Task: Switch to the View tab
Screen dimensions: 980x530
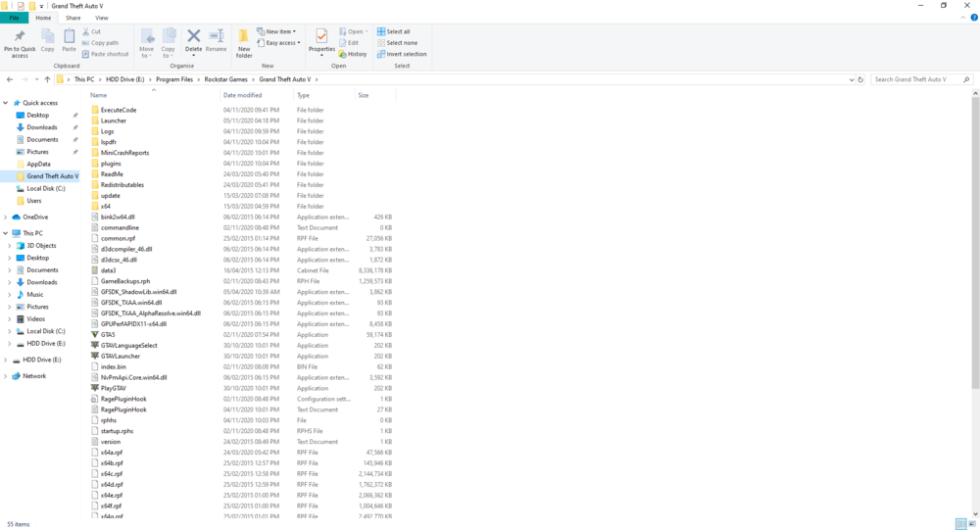Action: coord(101,18)
